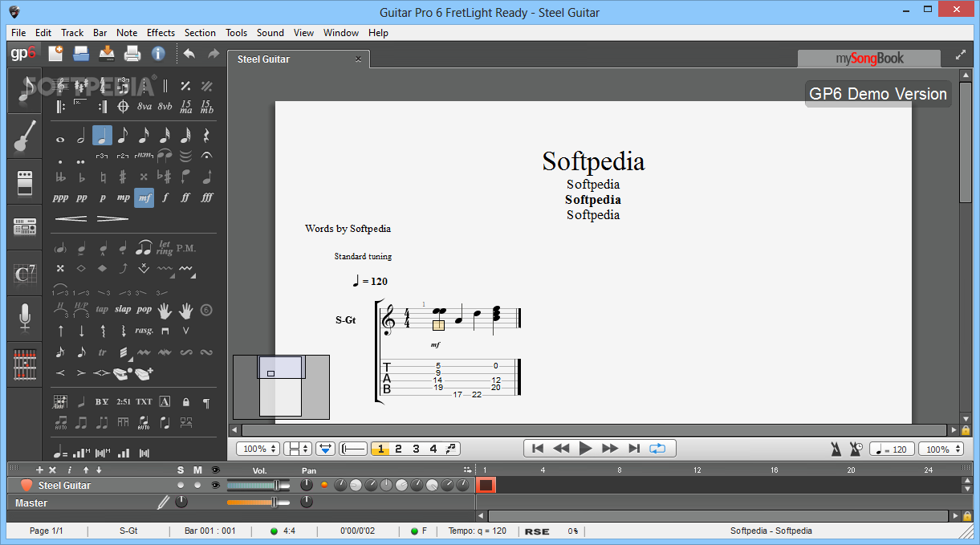Open a file using the folder icon
The image size is (980, 545).
[81, 54]
